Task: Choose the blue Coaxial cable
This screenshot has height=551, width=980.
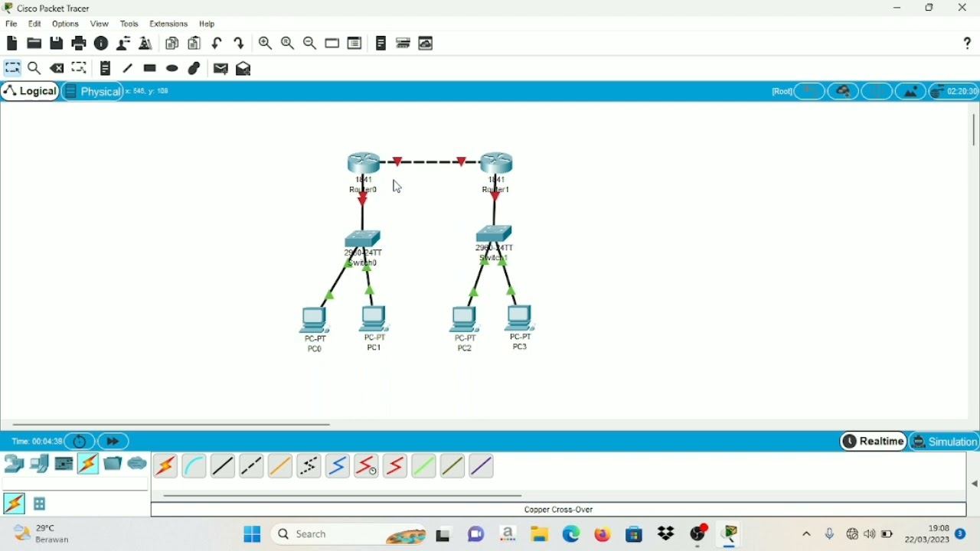Action: 338,466
